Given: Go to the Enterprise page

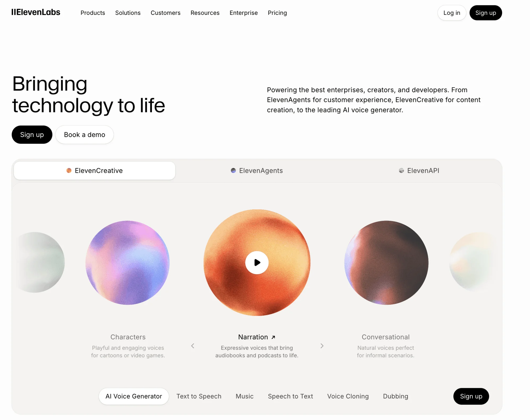Looking at the screenshot, I should pos(244,13).
